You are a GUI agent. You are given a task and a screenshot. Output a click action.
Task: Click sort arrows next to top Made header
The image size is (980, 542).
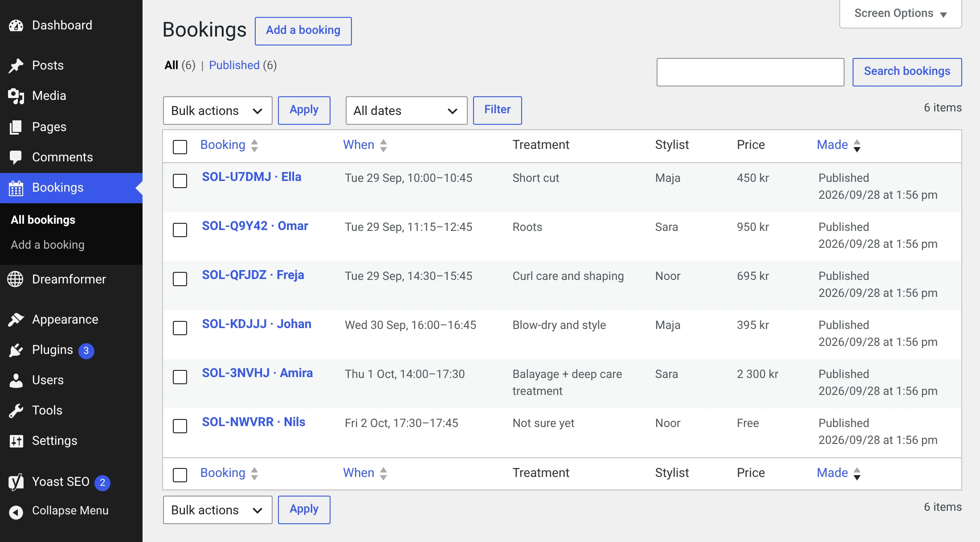(857, 145)
